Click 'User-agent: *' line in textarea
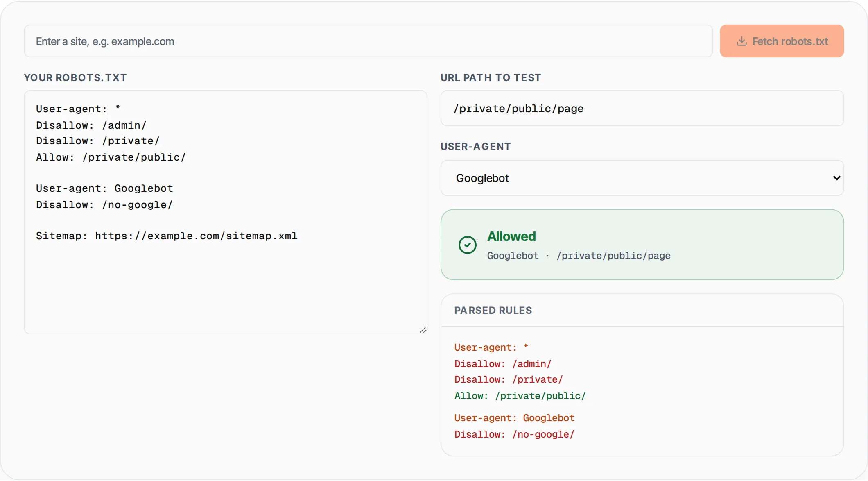Image resolution: width=868 pixels, height=481 pixels. click(78, 109)
